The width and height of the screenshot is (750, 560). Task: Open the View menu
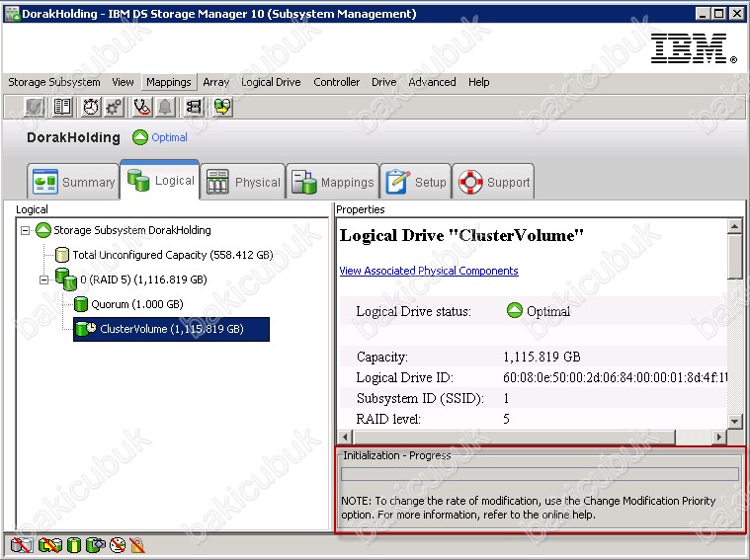(x=123, y=82)
